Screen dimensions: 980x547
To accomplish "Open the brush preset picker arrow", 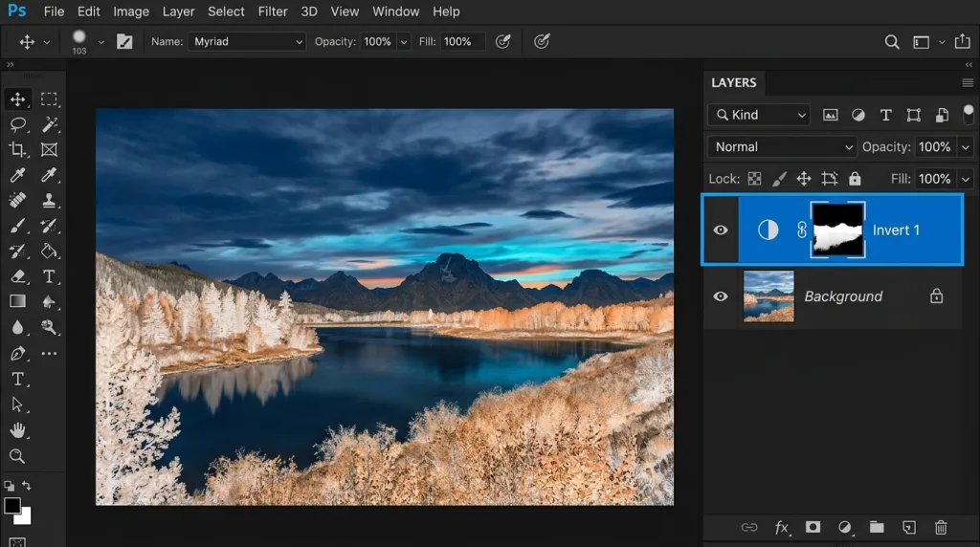I will click(x=100, y=42).
